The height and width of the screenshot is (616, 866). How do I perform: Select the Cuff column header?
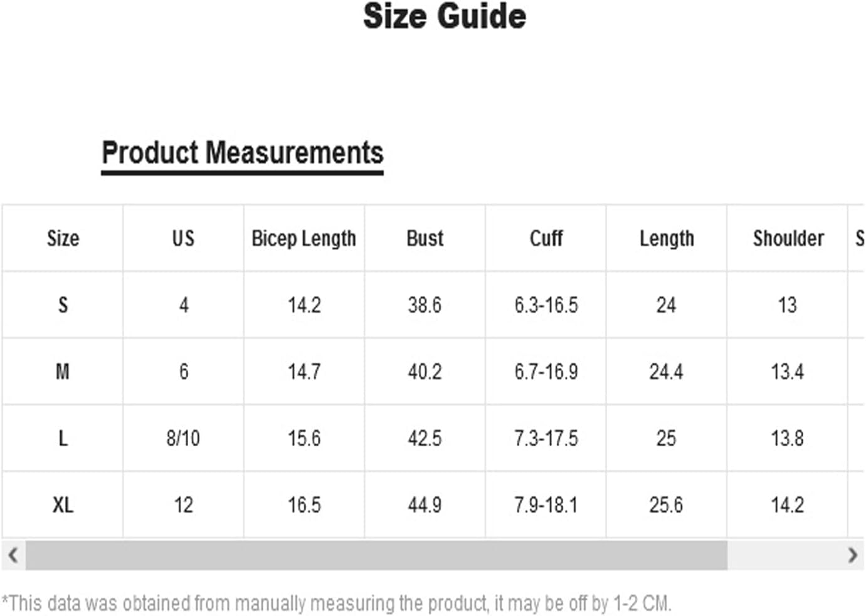tap(546, 238)
